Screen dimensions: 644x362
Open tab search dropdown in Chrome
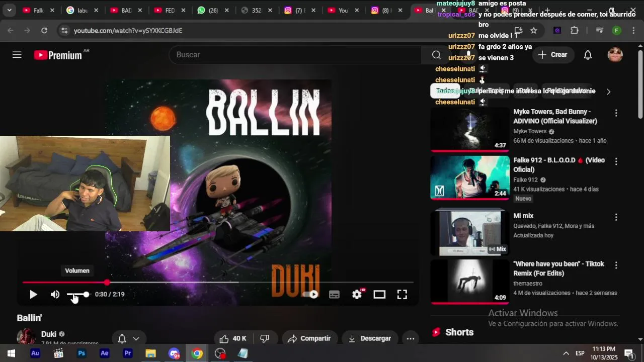(x=9, y=10)
